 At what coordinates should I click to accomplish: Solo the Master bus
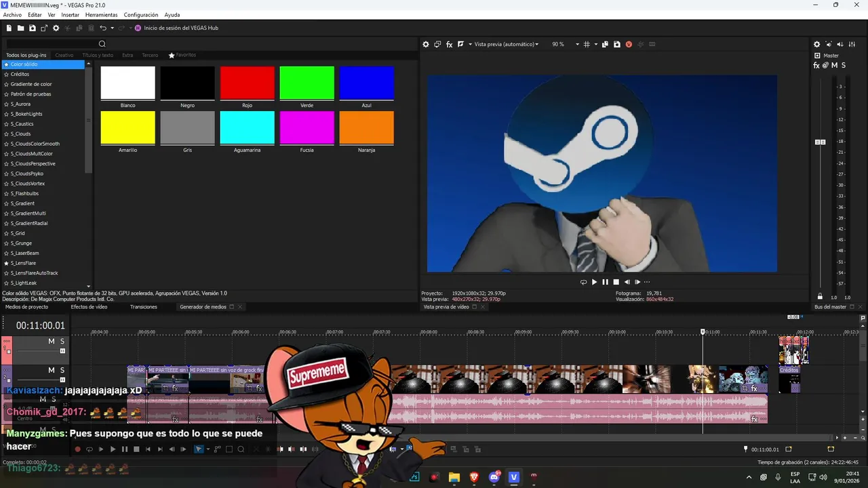coord(843,65)
